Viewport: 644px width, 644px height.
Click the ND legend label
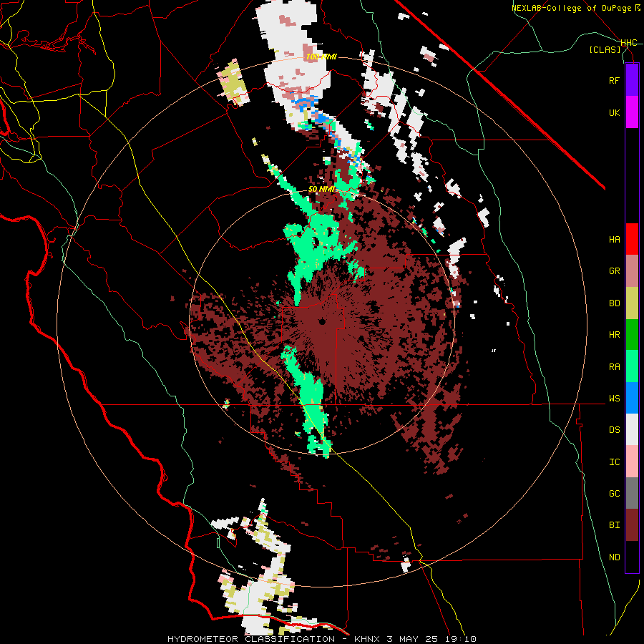point(614,557)
